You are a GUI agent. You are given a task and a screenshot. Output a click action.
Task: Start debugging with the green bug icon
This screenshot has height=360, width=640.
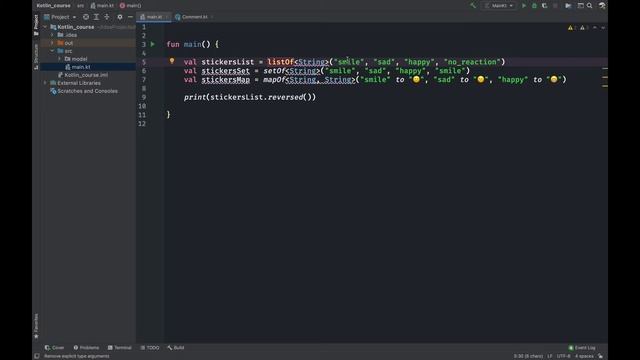[x=534, y=6]
